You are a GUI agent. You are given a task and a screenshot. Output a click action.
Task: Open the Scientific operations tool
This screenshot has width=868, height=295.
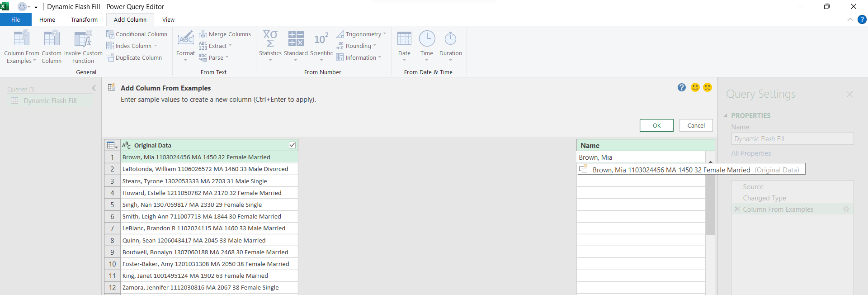point(321,46)
